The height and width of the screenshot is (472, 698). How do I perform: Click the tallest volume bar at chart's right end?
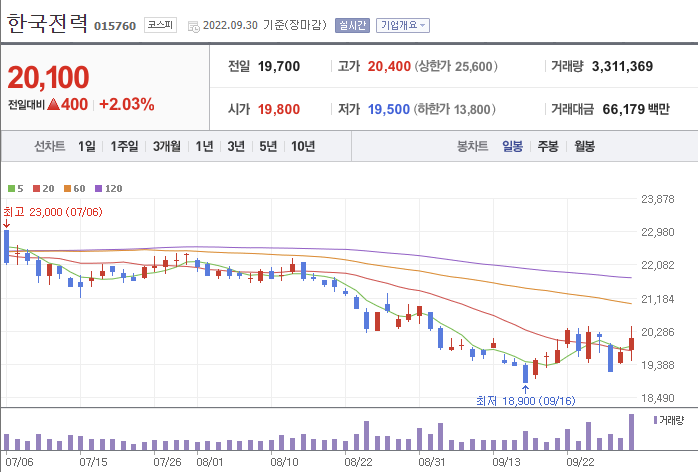click(x=631, y=432)
